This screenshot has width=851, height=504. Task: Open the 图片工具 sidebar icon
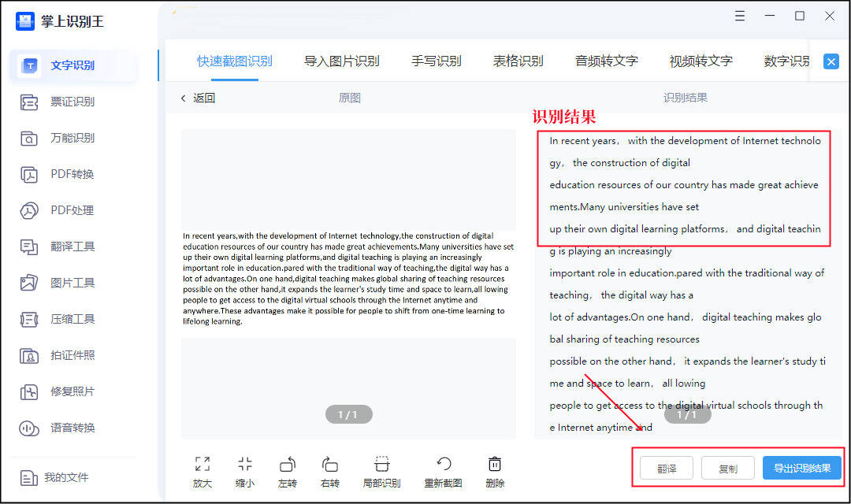pyautogui.click(x=29, y=283)
